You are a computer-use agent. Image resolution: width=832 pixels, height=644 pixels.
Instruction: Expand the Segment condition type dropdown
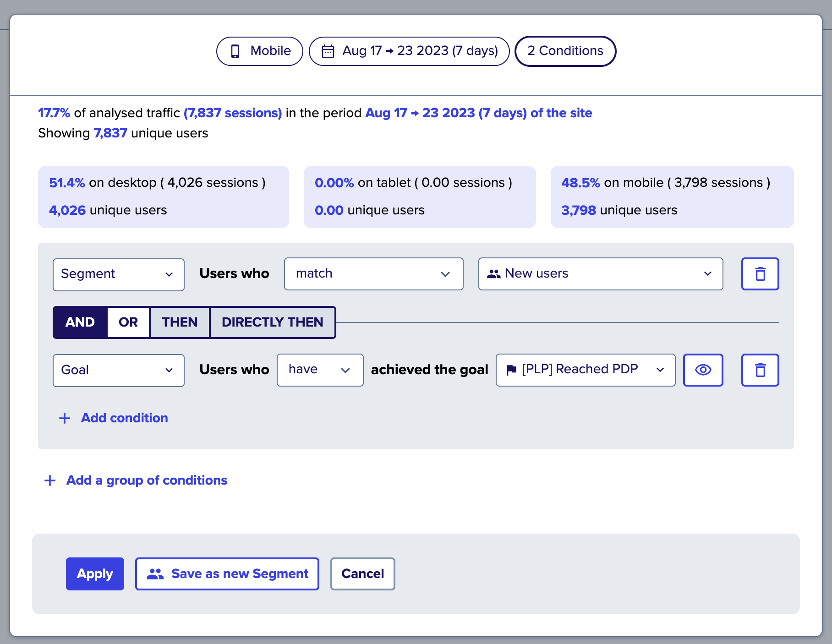click(x=119, y=274)
